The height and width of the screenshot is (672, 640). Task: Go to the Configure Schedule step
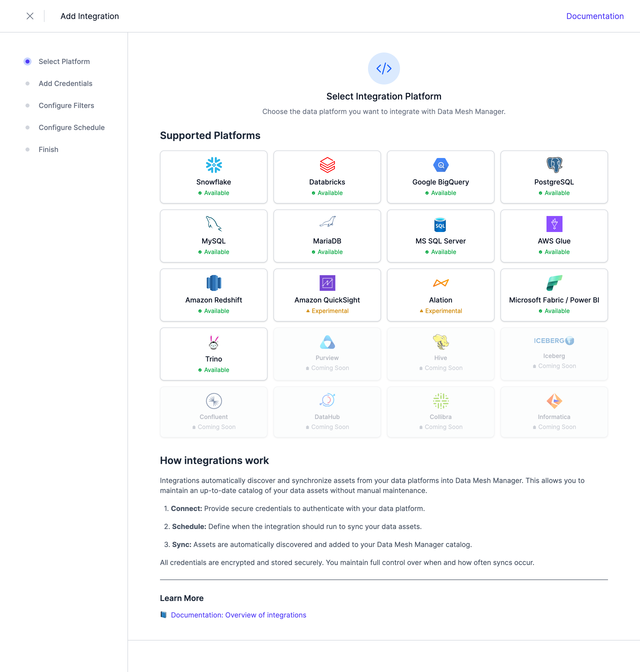[x=72, y=127]
